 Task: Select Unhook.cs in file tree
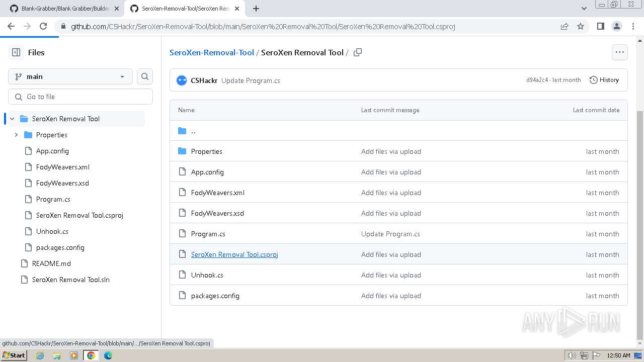point(52,231)
